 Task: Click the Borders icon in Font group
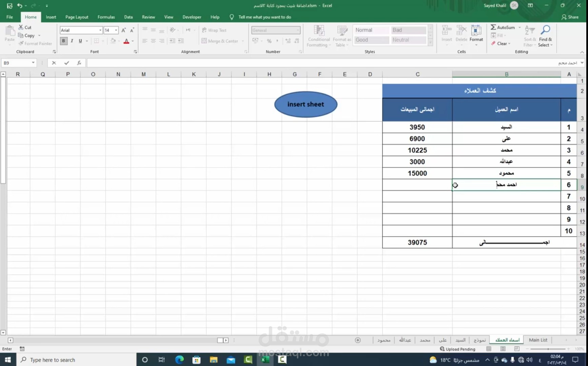pos(97,41)
